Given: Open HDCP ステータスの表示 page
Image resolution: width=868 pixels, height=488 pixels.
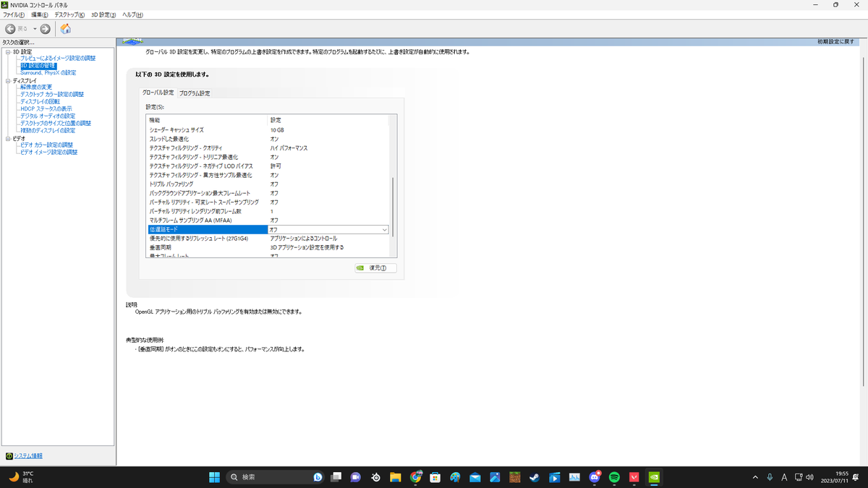Looking at the screenshot, I should (x=46, y=108).
